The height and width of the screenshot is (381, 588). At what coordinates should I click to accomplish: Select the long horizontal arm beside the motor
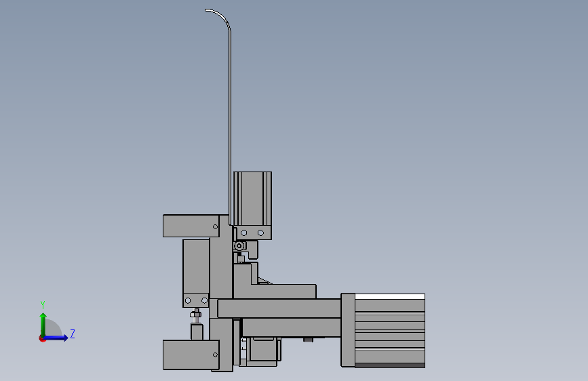(279, 308)
